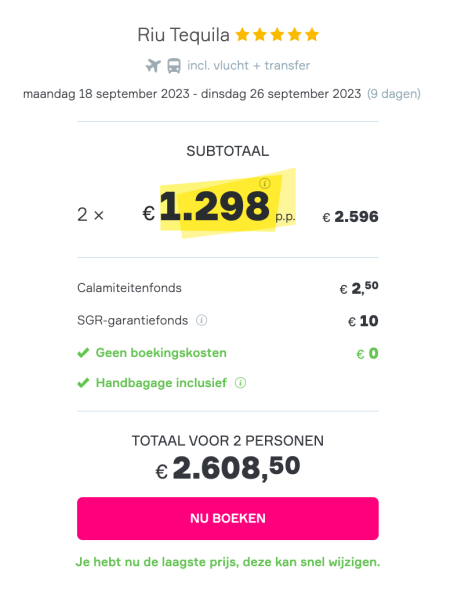Click the Calamiteitenfonds row label

point(129,288)
